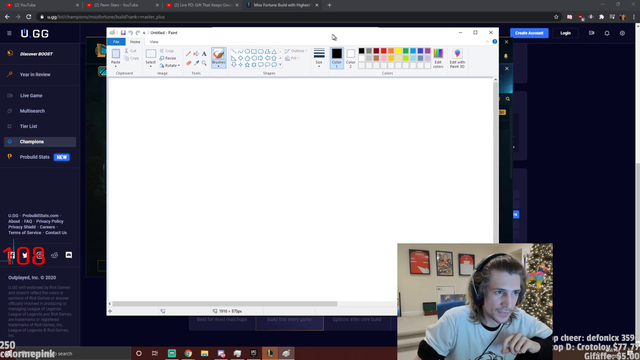640x360 pixels.
Task: Open U.GG Discord social icon
Action: [69, 255]
